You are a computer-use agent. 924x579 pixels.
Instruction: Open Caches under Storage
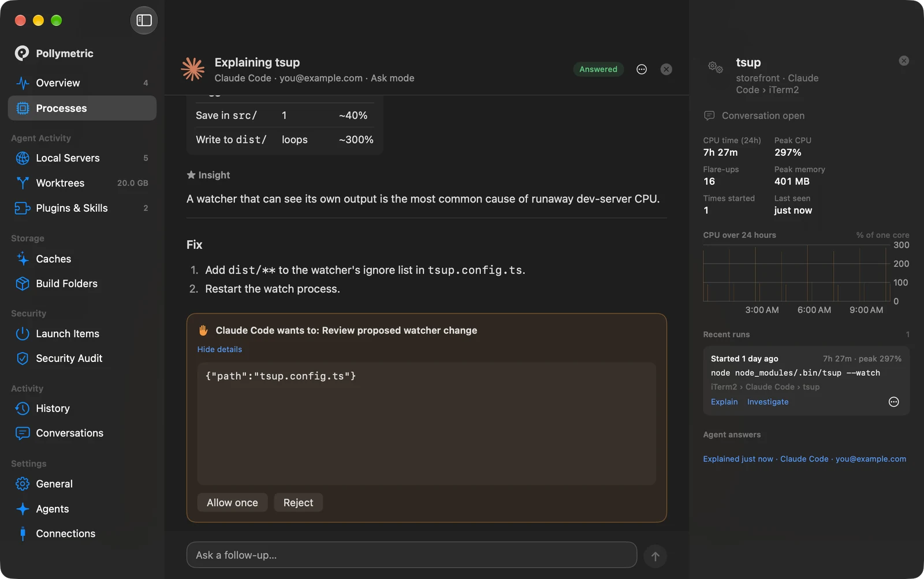82,259
